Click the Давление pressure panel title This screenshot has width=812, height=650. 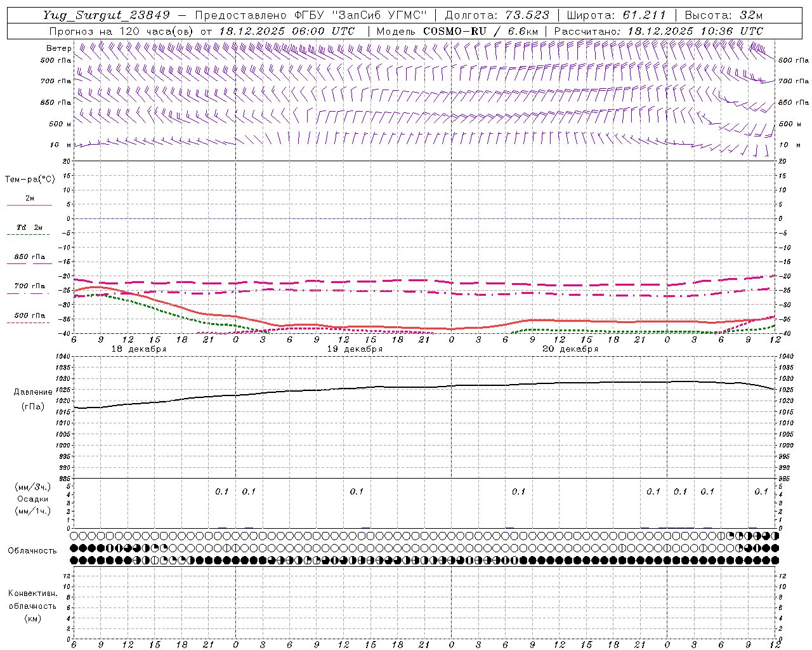33,392
